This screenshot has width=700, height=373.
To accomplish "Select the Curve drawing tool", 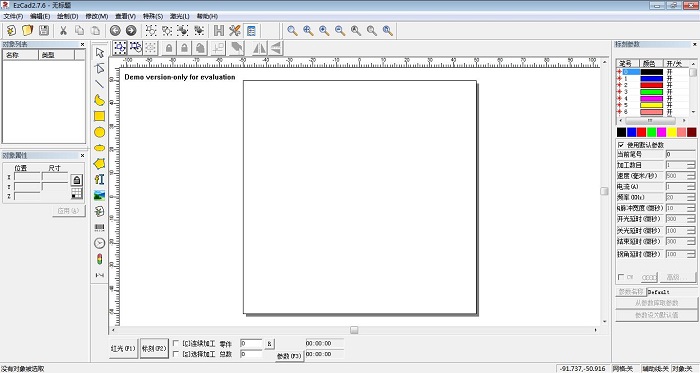I will pyautogui.click(x=100, y=100).
